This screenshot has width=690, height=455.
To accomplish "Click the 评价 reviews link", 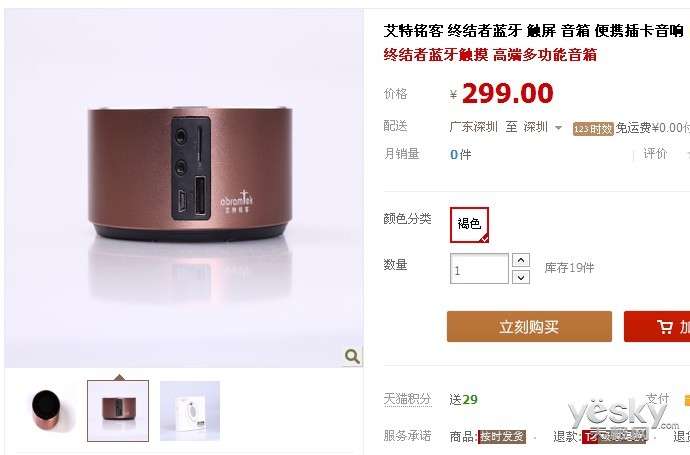I will click(655, 154).
